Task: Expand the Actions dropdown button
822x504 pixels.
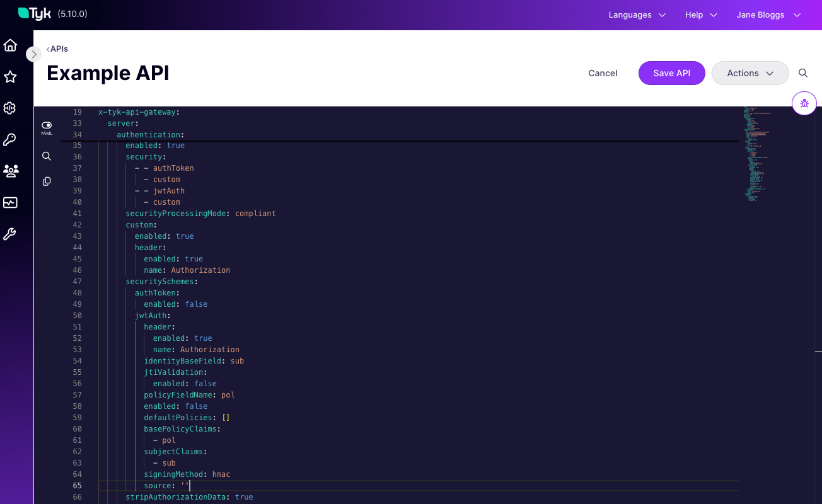Action: click(750, 73)
